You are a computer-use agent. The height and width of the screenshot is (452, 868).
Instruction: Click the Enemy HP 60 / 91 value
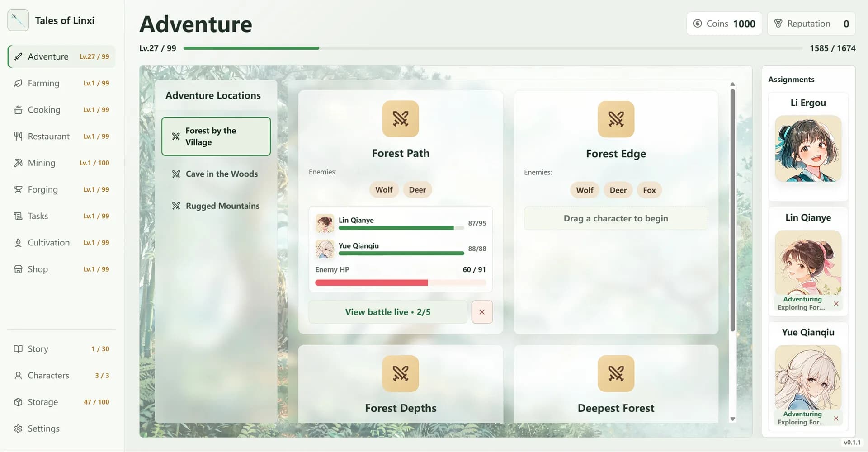tap(474, 269)
